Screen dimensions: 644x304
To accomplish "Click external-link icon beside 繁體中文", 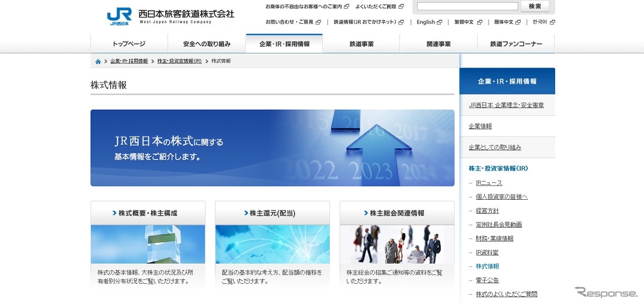I will tap(479, 22).
